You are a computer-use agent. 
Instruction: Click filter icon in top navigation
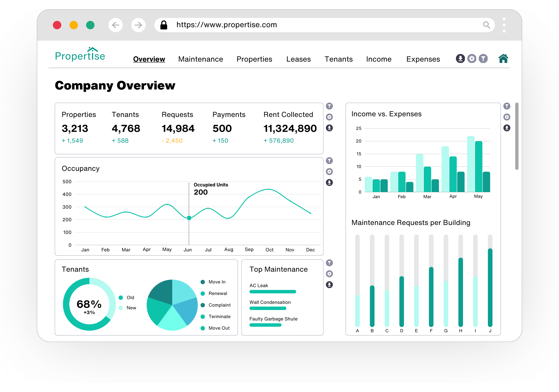coord(483,59)
